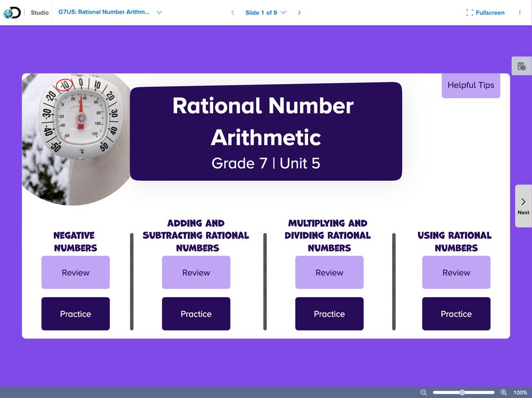Screen dimensions: 532x398
Task: Open the three-dot more options menu
Action: (520, 13)
